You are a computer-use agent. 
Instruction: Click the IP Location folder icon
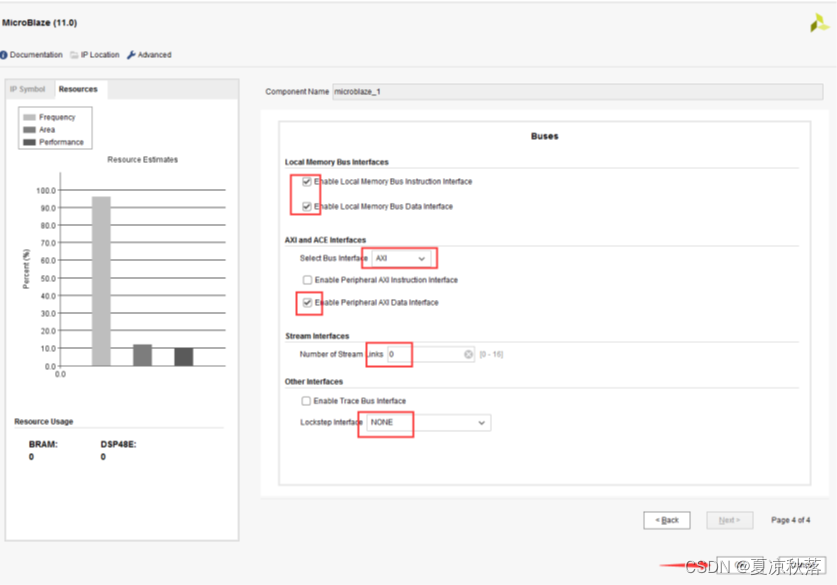click(74, 55)
